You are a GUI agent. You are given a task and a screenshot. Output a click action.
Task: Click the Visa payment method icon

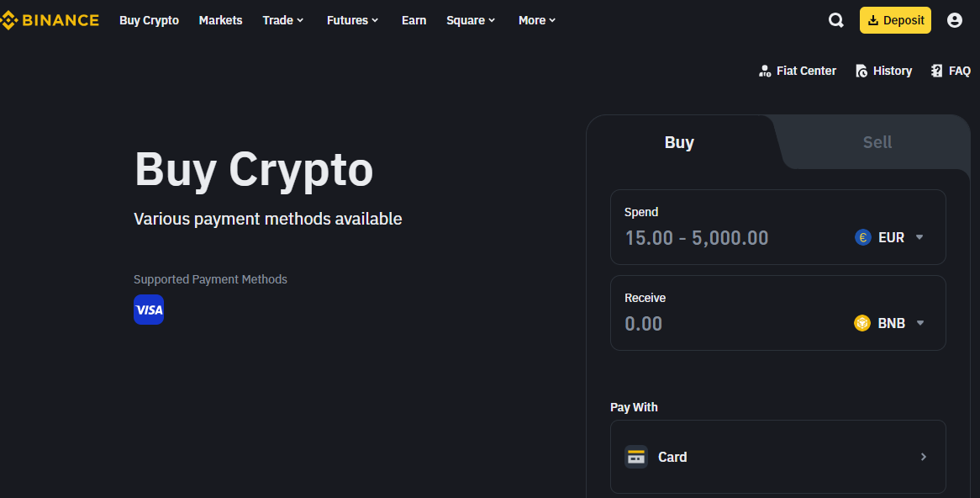pos(149,310)
